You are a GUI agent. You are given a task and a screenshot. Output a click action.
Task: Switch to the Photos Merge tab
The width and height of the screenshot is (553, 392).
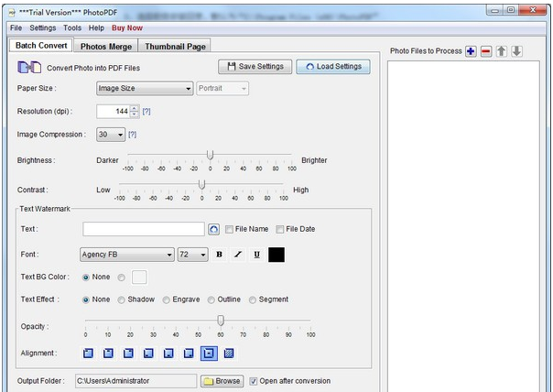[x=106, y=46]
